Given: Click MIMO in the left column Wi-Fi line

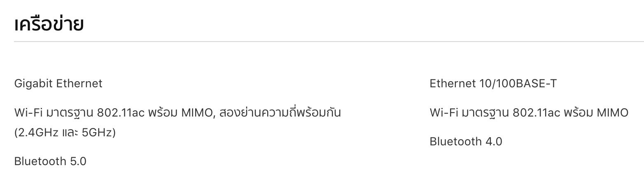Looking at the screenshot, I should (197, 112).
